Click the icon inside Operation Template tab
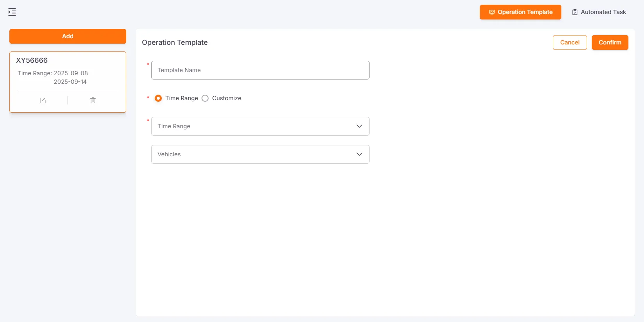This screenshot has height=322, width=644. click(492, 12)
